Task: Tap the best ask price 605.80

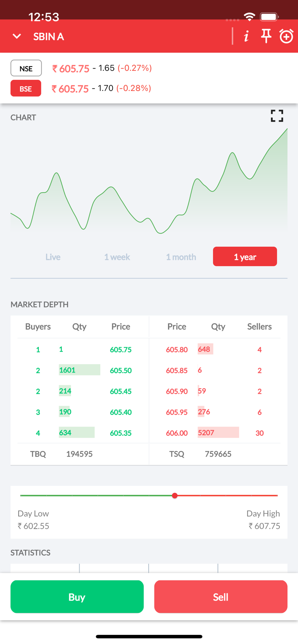Action: 177,350
